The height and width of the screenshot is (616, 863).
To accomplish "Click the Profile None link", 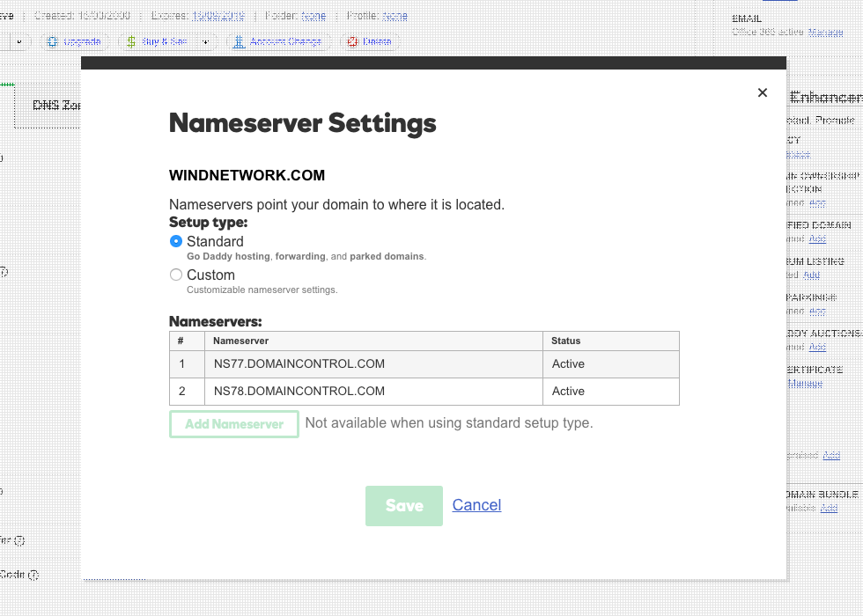I will tap(395, 16).
